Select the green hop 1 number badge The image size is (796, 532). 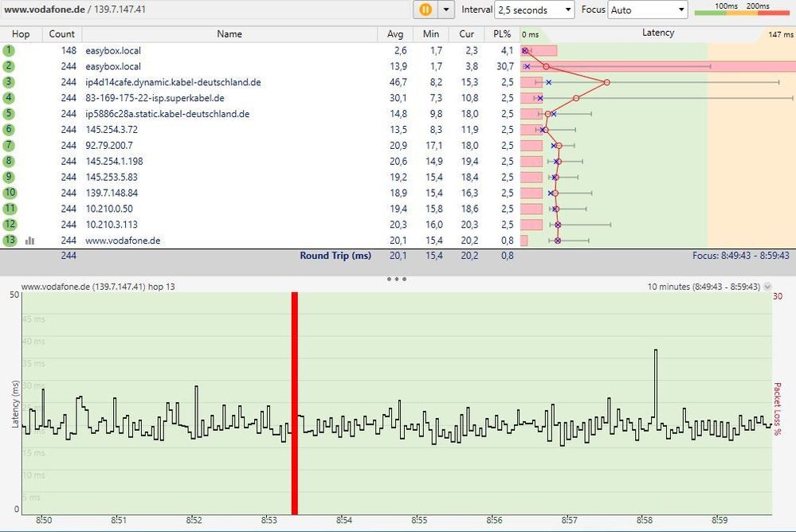(9, 50)
